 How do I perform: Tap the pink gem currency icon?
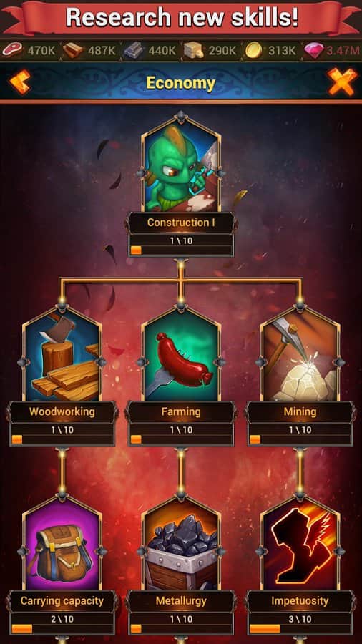coord(314,51)
